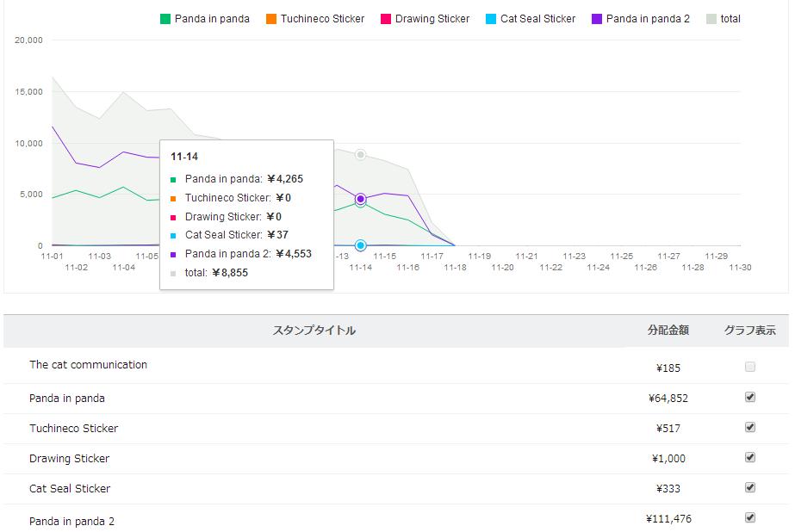This screenshot has width=795, height=532.
Task: Click purple Panda in panda 2 swatch
Action: click(597, 19)
